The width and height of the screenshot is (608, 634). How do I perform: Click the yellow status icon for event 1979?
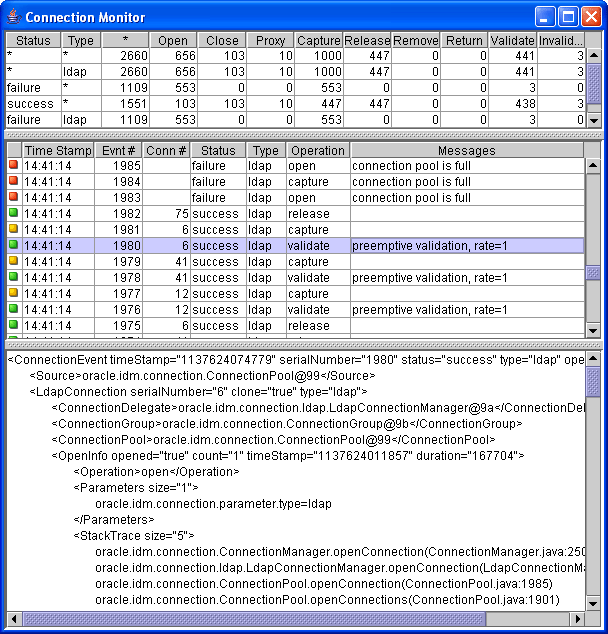pos(14,261)
